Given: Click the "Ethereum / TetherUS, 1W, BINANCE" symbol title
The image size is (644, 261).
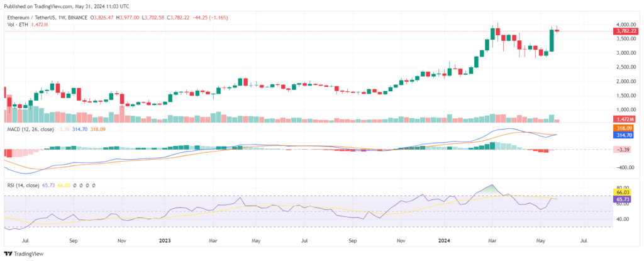Looking at the screenshot, I should [x=48, y=18].
